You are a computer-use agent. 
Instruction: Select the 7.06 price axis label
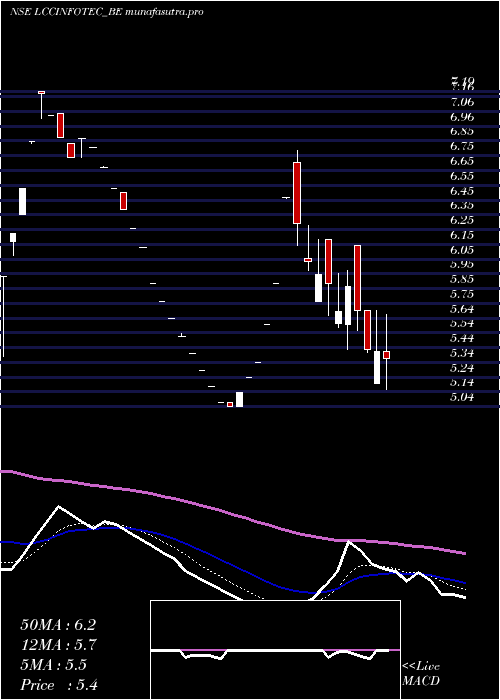[462, 102]
